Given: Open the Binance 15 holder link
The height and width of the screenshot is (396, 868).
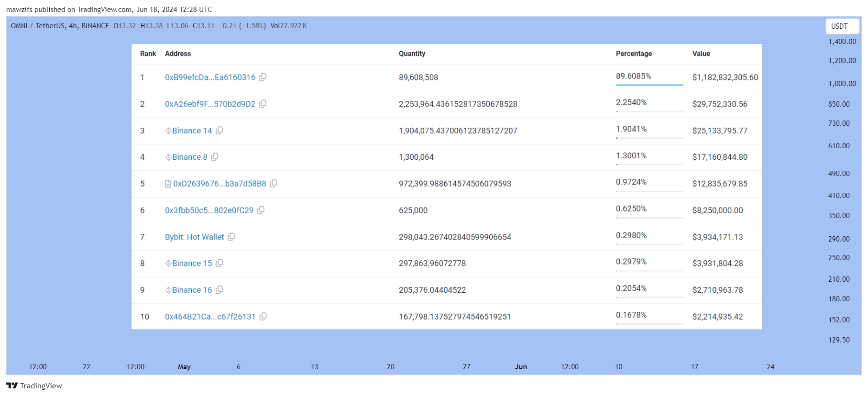Looking at the screenshot, I should 192,263.
